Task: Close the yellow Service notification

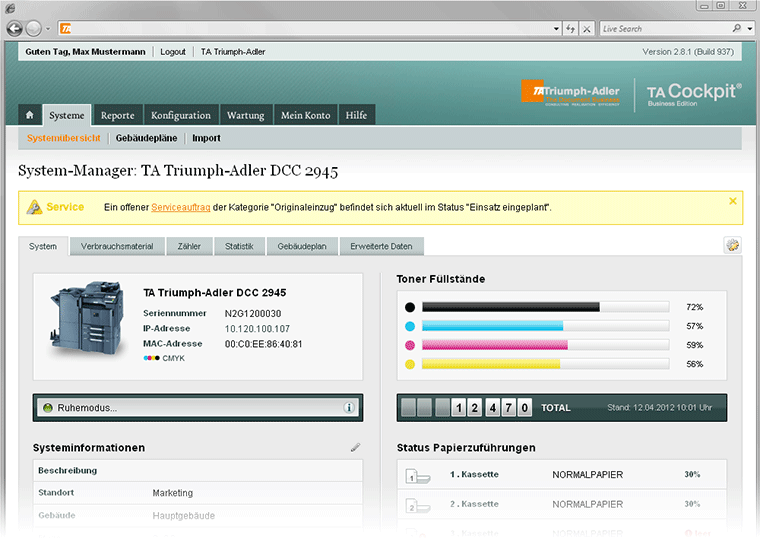Action: pyautogui.click(x=733, y=201)
